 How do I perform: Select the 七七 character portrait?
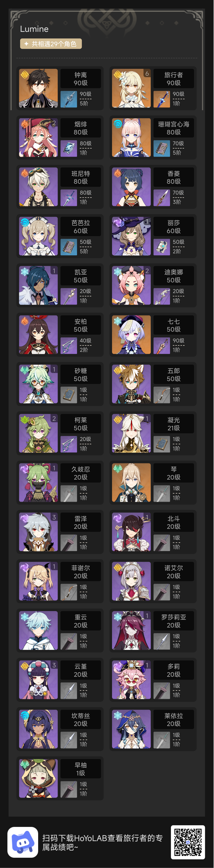[x=131, y=335]
